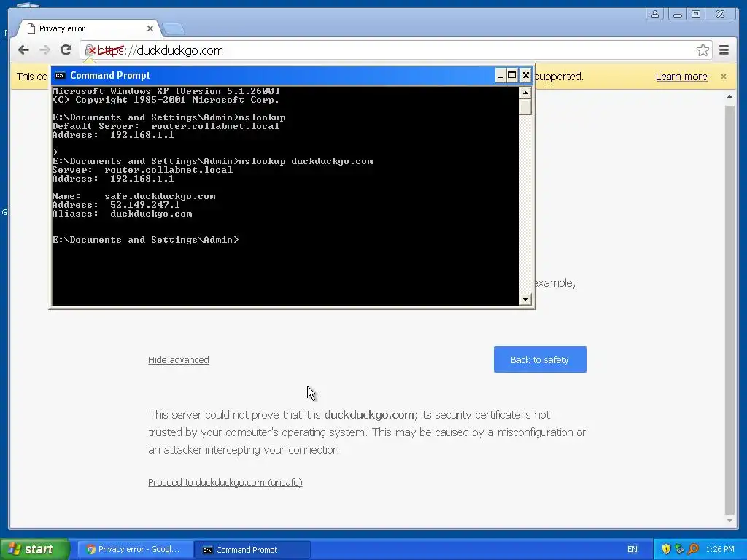Click the magnifier tray icon

693,549
